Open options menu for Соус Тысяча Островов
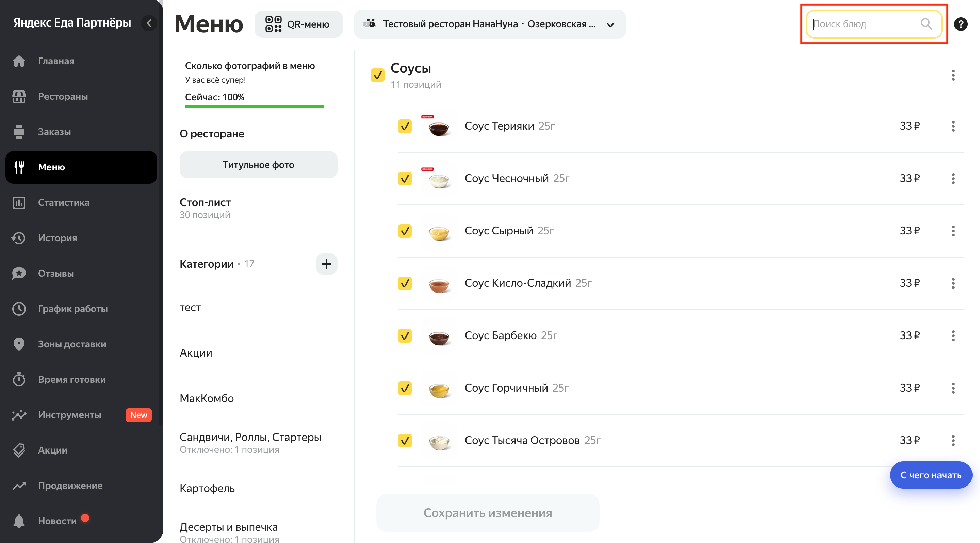Image resolution: width=980 pixels, height=543 pixels. pos(953,440)
